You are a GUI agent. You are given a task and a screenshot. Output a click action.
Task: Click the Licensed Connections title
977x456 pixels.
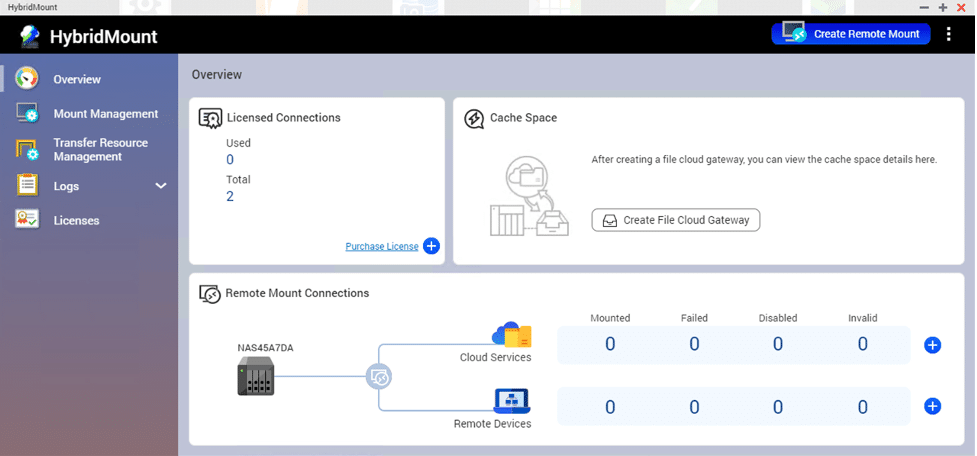pyautogui.click(x=284, y=118)
